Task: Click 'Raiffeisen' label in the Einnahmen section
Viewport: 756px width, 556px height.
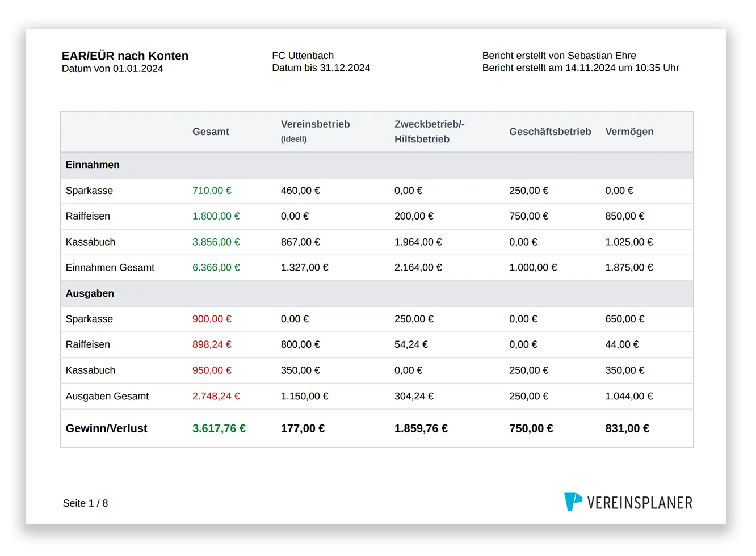Action: click(87, 216)
